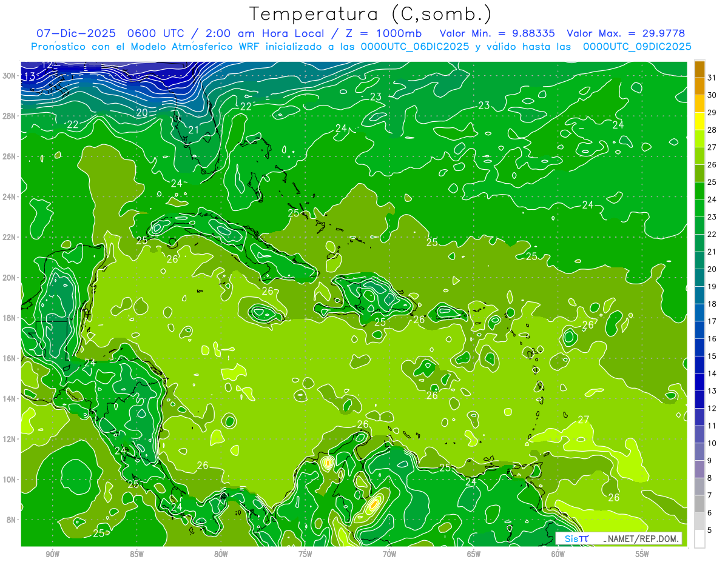Click the map title 'Temperatura (C,somb.)'
Screen dimensions: 728x562
tap(371, 14)
